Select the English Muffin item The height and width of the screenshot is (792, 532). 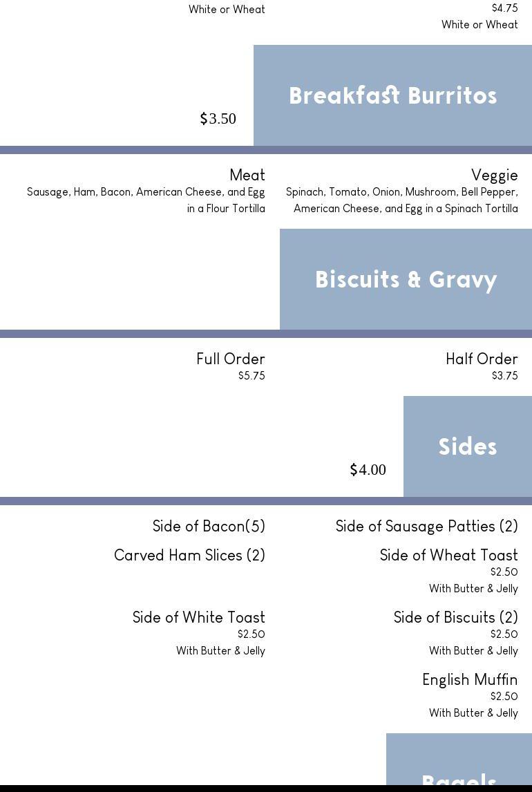click(x=470, y=679)
